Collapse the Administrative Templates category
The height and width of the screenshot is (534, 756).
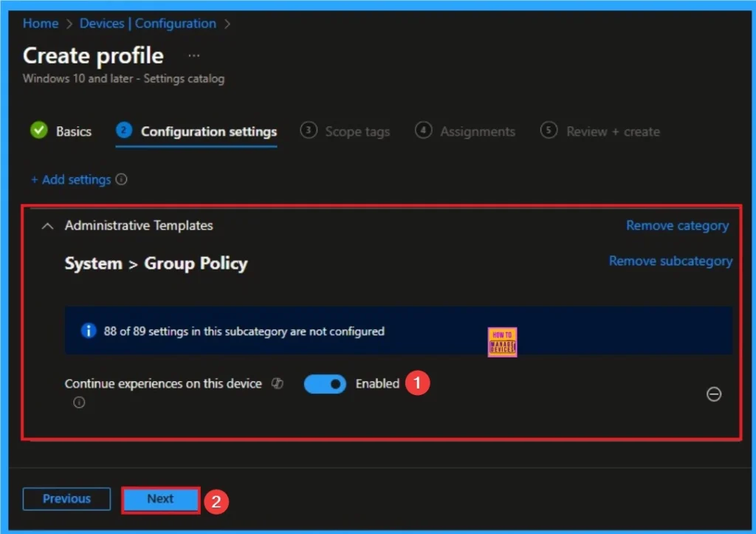click(x=47, y=225)
